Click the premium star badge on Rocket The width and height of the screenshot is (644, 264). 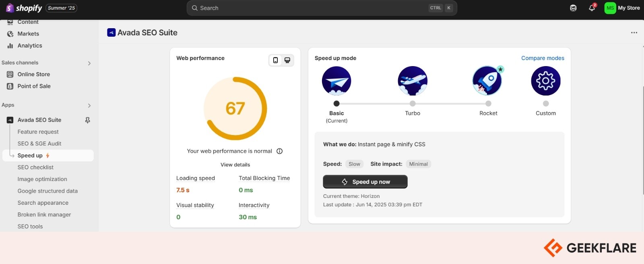(500, 69)
